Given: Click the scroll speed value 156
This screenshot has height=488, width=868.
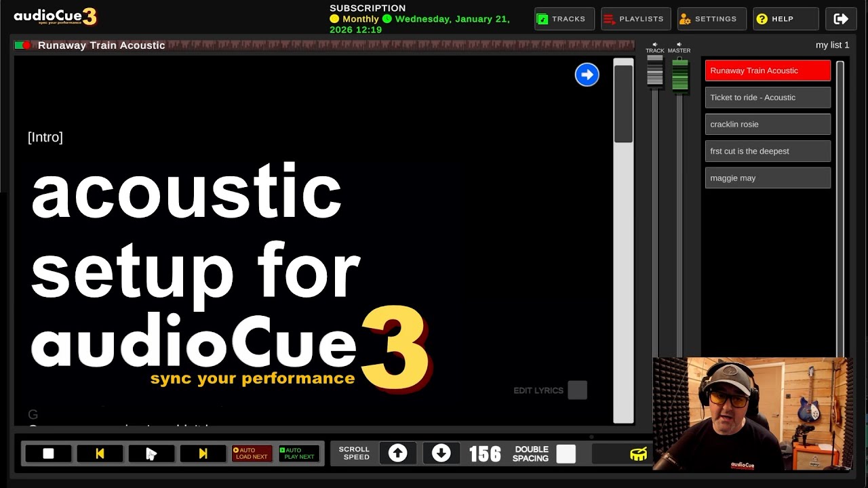Looking at the screenshot, I should [x=485, y=454].
